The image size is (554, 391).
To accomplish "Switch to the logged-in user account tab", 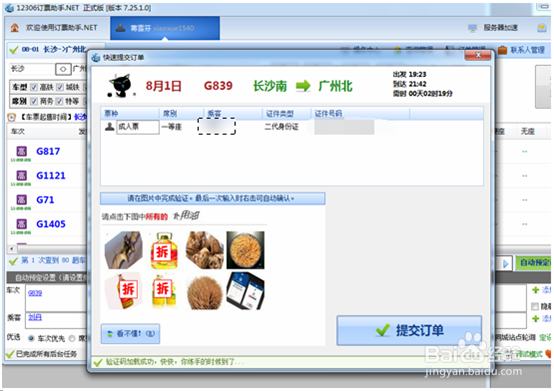I will [x=165, y=28].
